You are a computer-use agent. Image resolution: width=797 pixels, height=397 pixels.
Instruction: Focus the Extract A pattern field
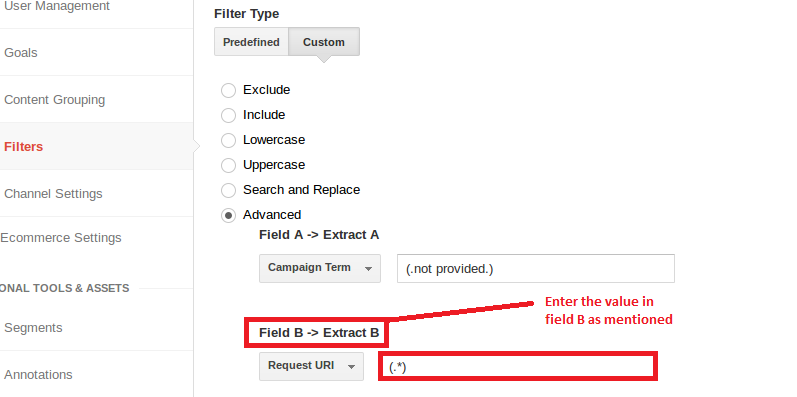pyautogui.click(x=536, y=268)
